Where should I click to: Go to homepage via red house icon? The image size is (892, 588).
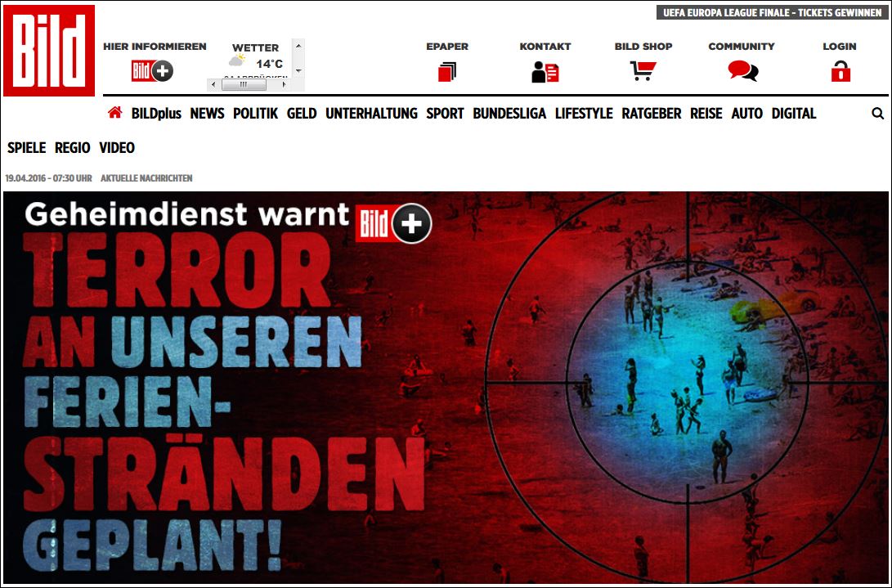pyautogui.click(x=114, y=114)
